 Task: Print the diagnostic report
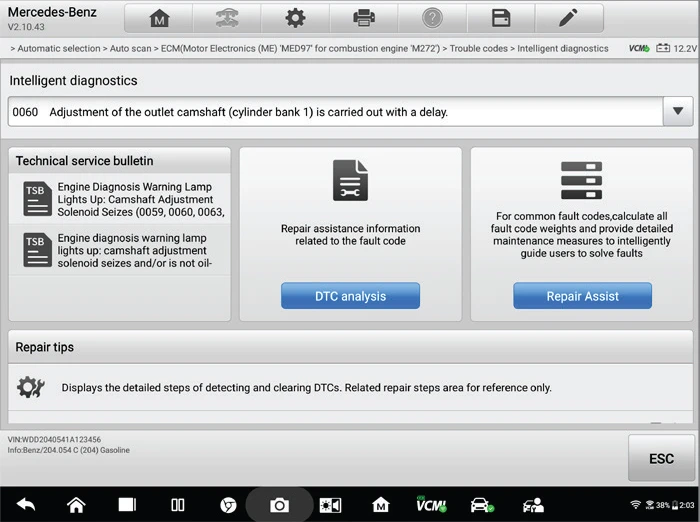tap(364, 18)
